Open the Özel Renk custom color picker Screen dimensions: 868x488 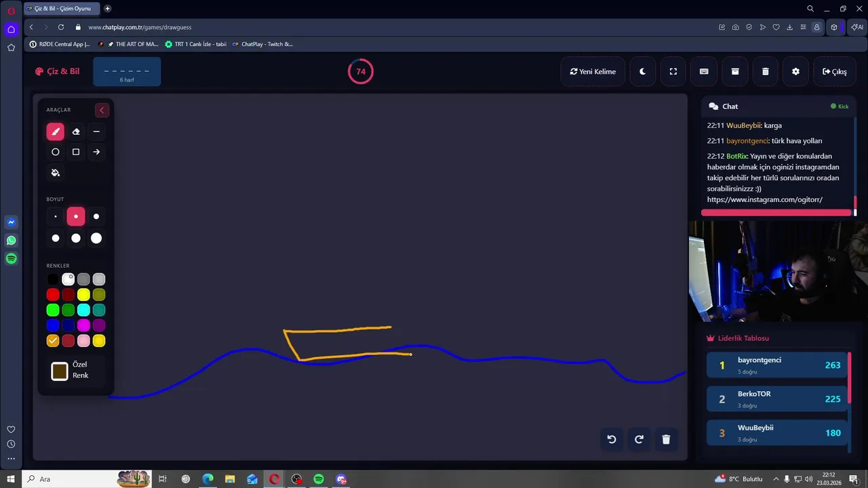pos(60,371)
